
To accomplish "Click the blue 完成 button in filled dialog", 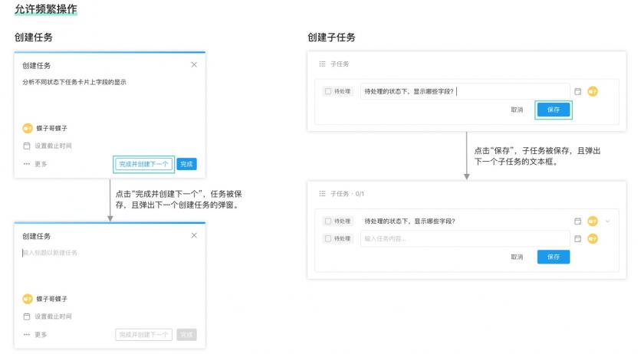I will coord(186,164).
